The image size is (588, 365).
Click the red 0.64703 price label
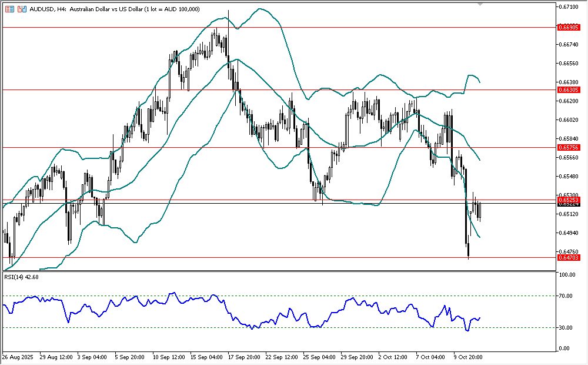(x=569, y=258)
